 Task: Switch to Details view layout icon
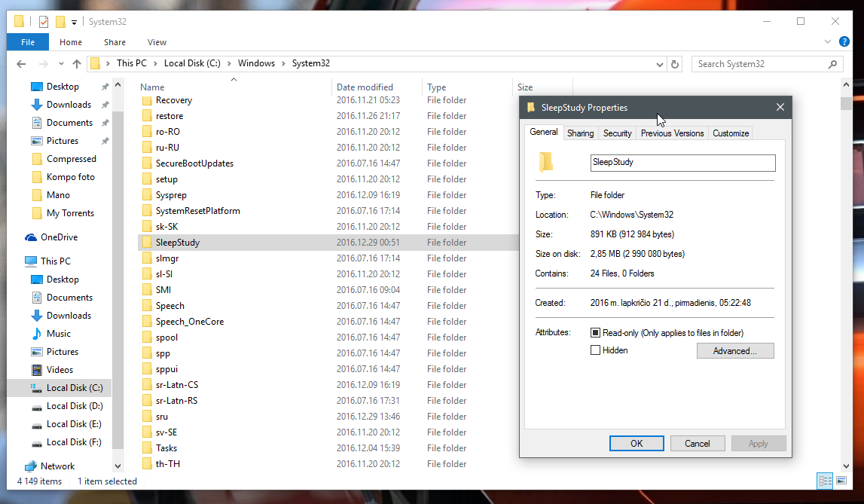click(x=825, y=481)
